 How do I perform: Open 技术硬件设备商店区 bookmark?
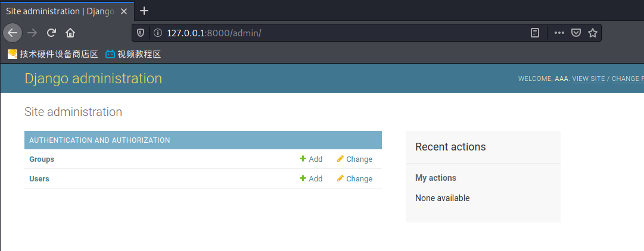pos(53,54)
